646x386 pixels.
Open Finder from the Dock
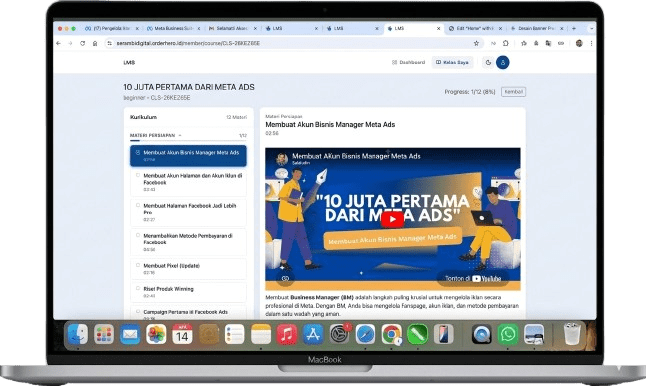point(77,334)
